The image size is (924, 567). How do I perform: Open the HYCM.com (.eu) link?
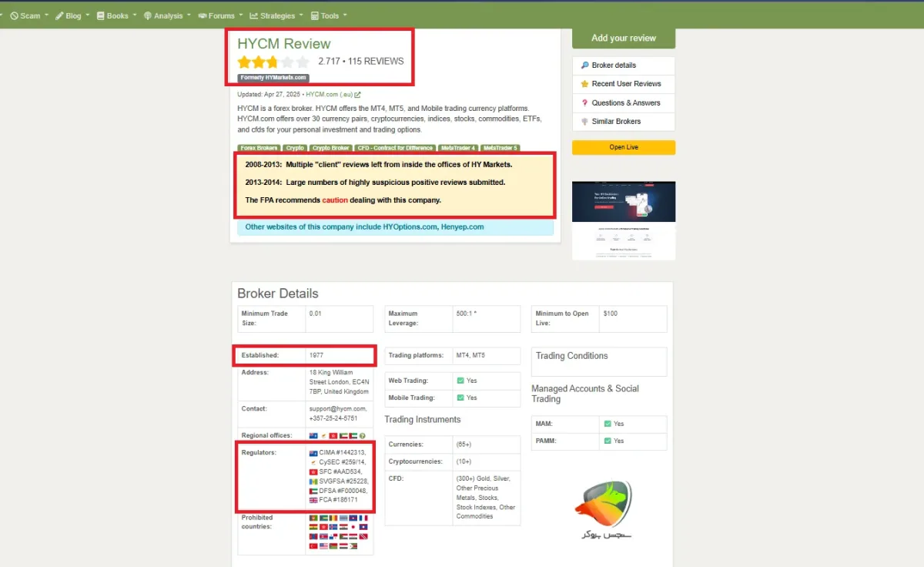[329, 95]
